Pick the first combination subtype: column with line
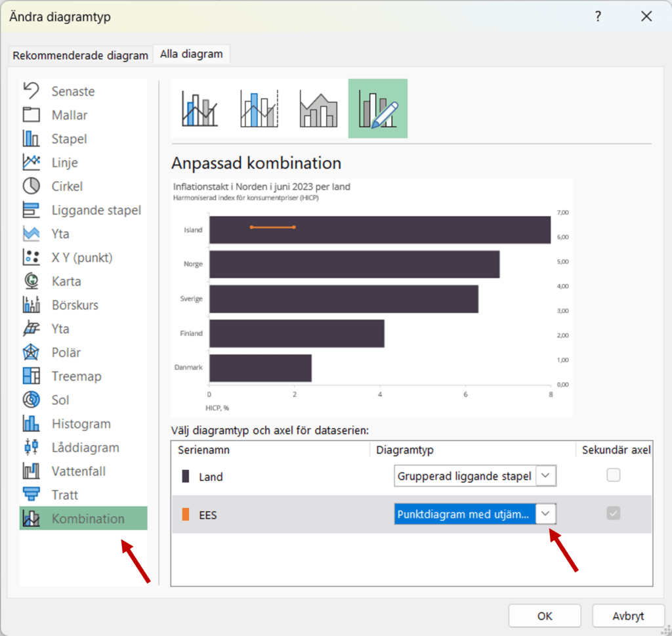 click(x=199, y=108)
